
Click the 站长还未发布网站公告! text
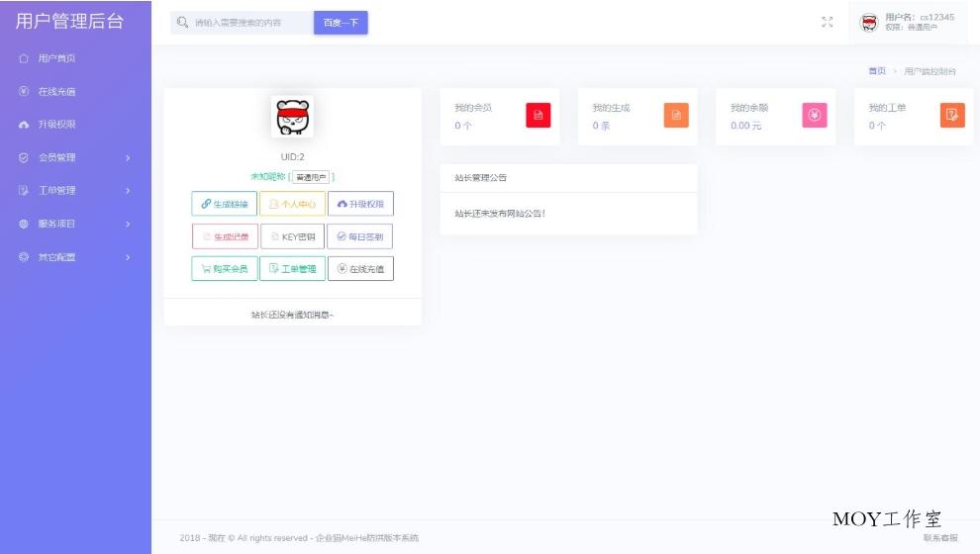pyautogui.click(x=500, y=214)
